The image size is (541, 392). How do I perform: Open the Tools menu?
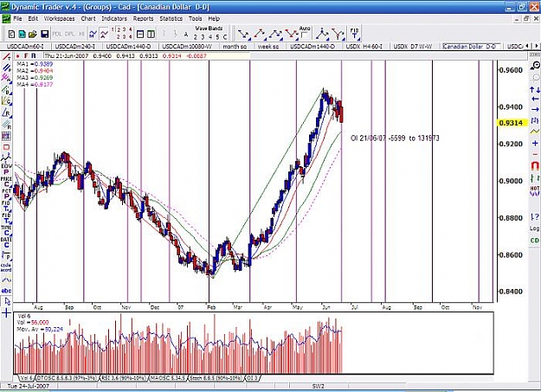click(x=195, y=19)
